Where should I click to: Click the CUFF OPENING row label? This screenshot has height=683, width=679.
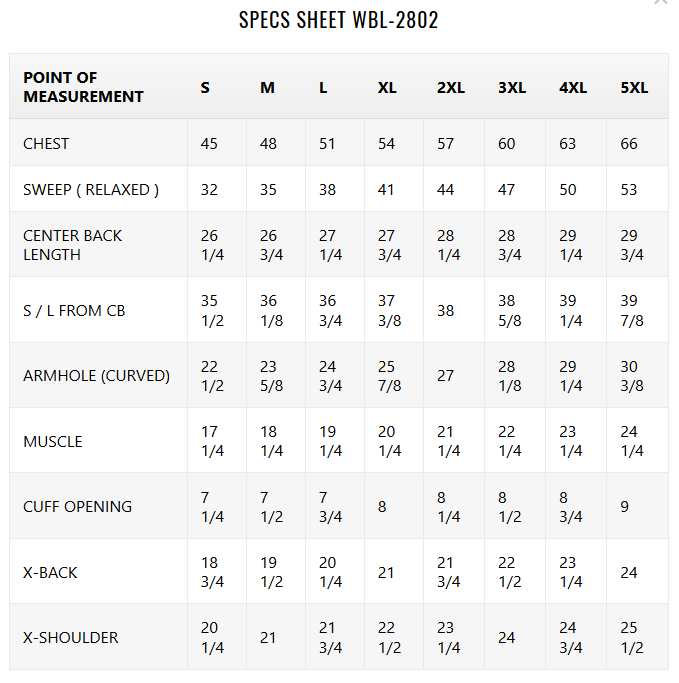click(77, 506)
